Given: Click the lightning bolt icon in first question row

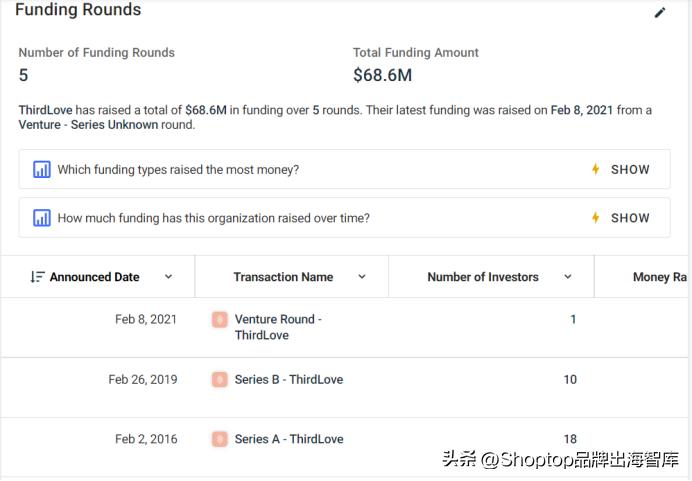Looking at the screenshot, I should pyautogui.click(x=596, y=170).
